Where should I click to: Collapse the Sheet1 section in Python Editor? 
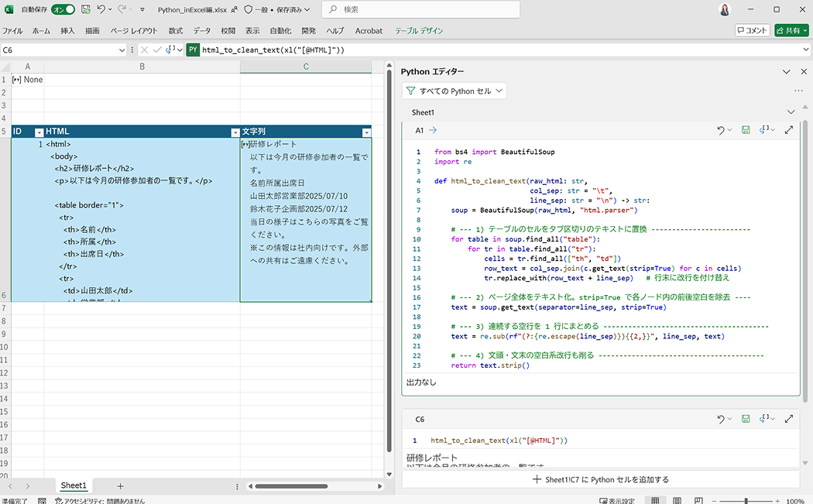point(791,112)
